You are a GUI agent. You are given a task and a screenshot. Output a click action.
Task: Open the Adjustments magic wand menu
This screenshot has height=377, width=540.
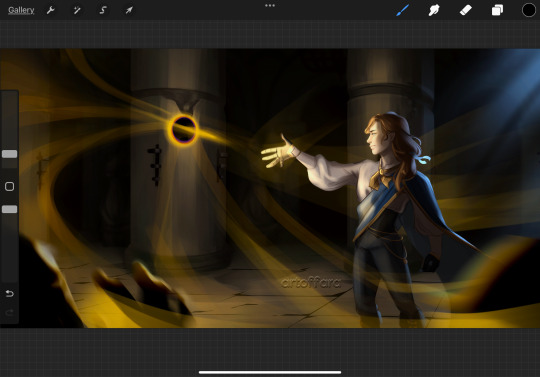click(x=77, y=10)
